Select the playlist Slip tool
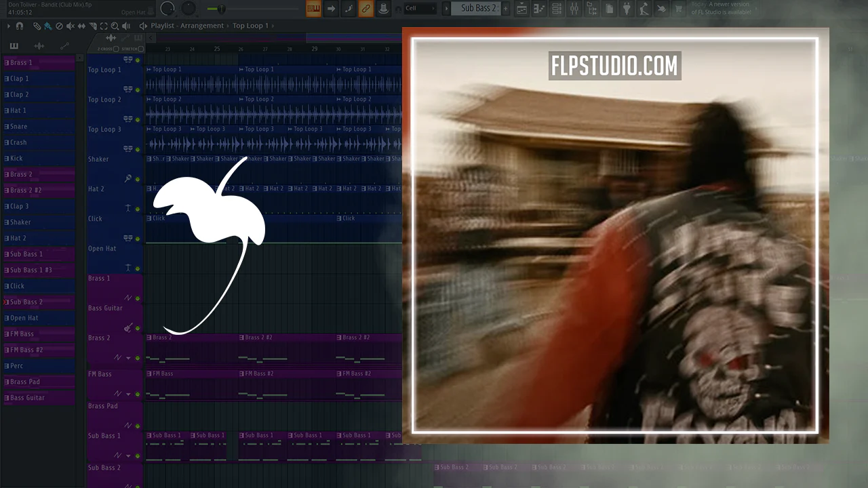The width and height of the screenshot is (868, 488). click(81, 26)
